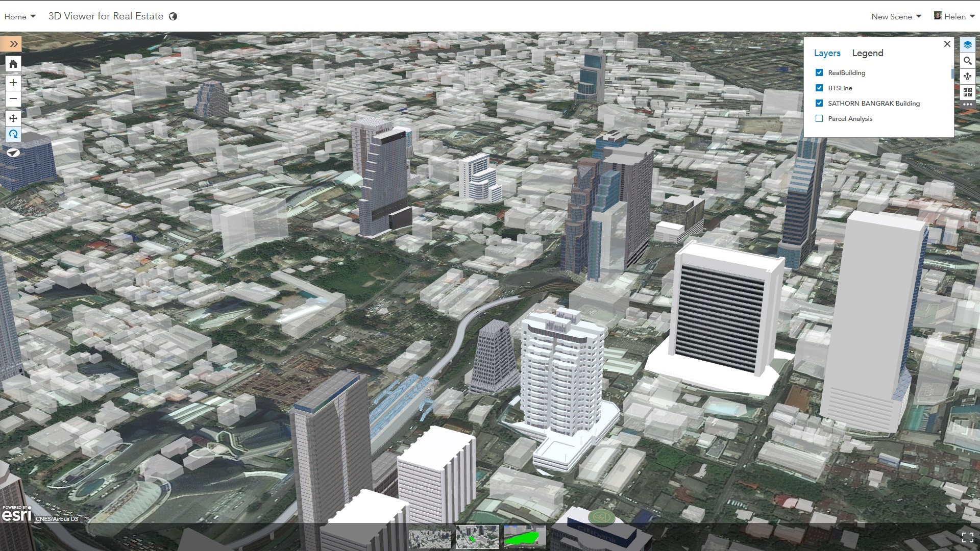Open the basemap gallery grid icon
This screenshot has height=551, width=980.
967,92
